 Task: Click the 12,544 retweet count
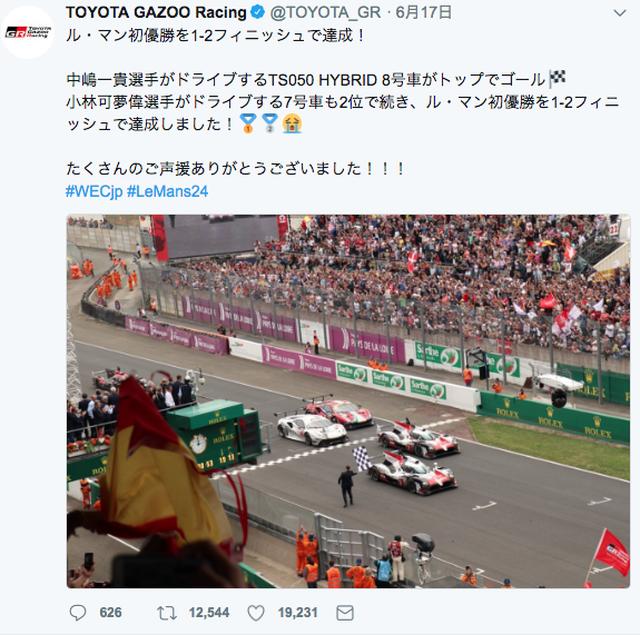point(209,613)
